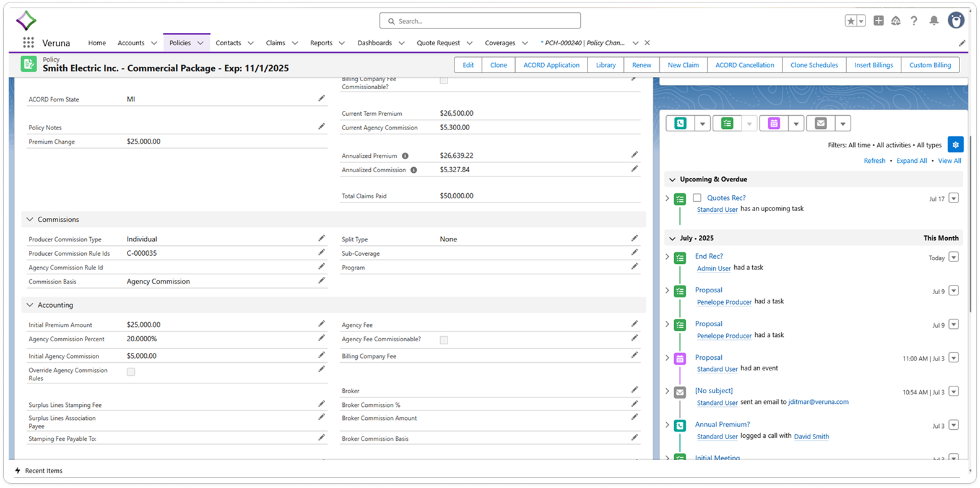The image size is (980, 488).
Task: Click the Search input field
Action: point(480,21)
